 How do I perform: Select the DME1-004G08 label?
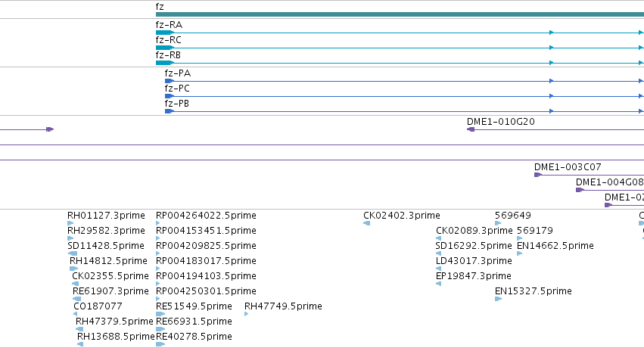coord(609,182)
